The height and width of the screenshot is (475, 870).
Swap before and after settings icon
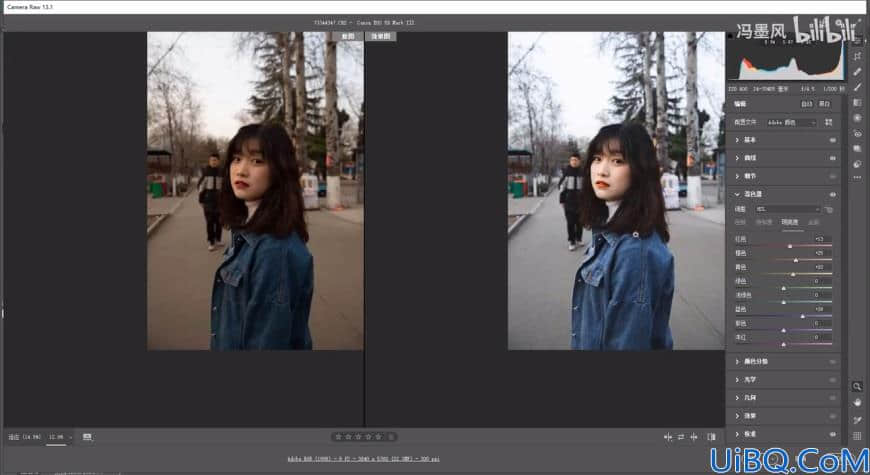[681, 437]
